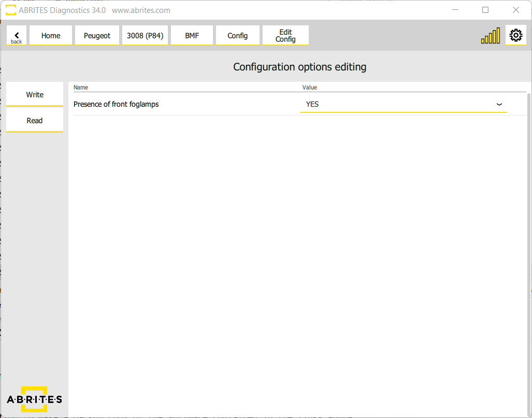Image resolution: width=532 pixels, height=418 pixels.
Task: Read the configuration options
Action: point(35,121)
